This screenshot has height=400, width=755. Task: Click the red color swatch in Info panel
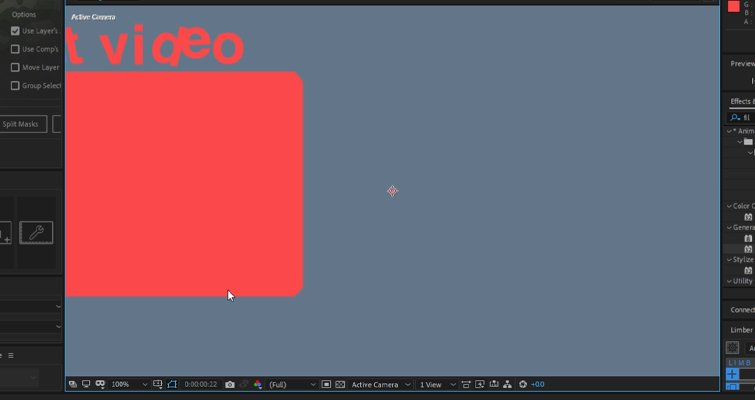(x=733, y=7)
